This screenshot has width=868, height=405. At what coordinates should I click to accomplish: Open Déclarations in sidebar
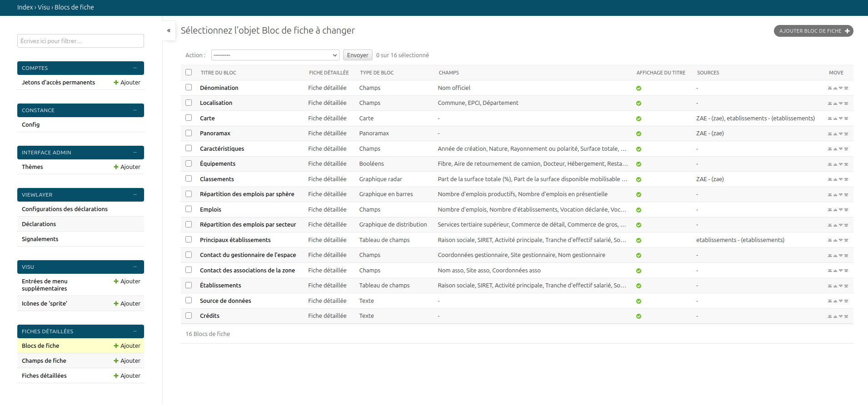pyautogui.click(x=39, y=224)
